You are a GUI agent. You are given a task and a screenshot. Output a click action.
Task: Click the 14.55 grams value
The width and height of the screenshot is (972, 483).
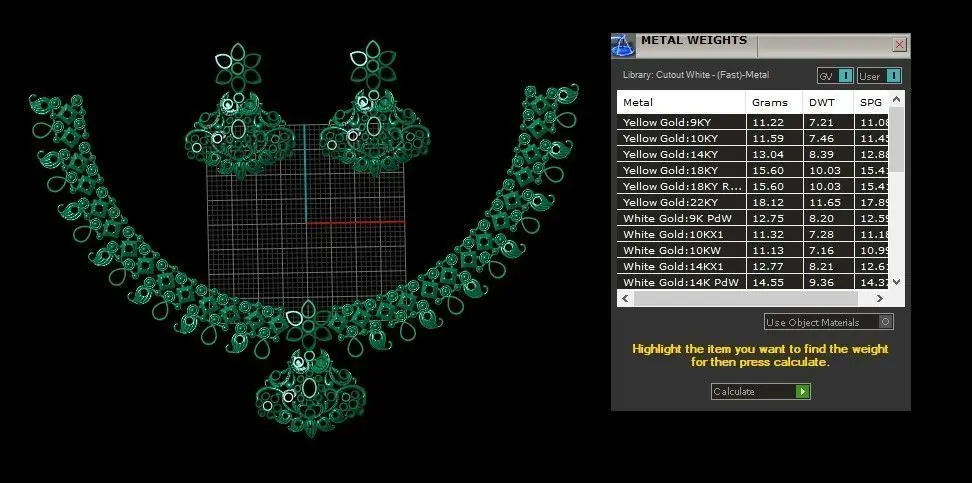767,282
